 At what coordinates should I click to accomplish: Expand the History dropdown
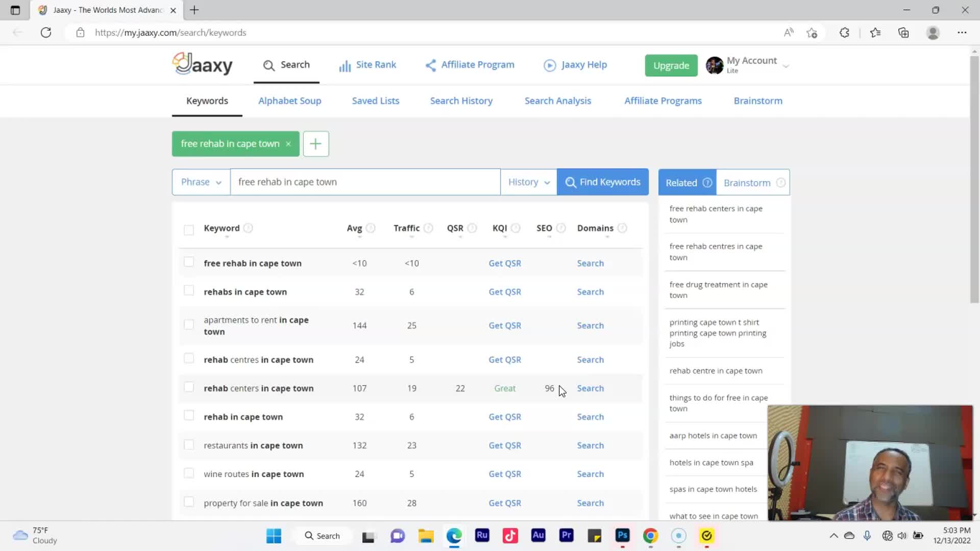529,182
